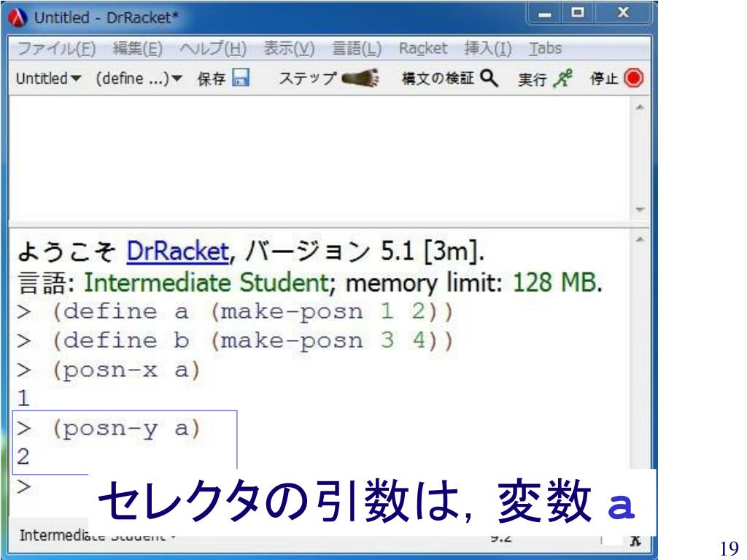Close the DrRacket window
Image resolution: width=747 pixels, height=560 pixels.
click(x=623, y=13)
